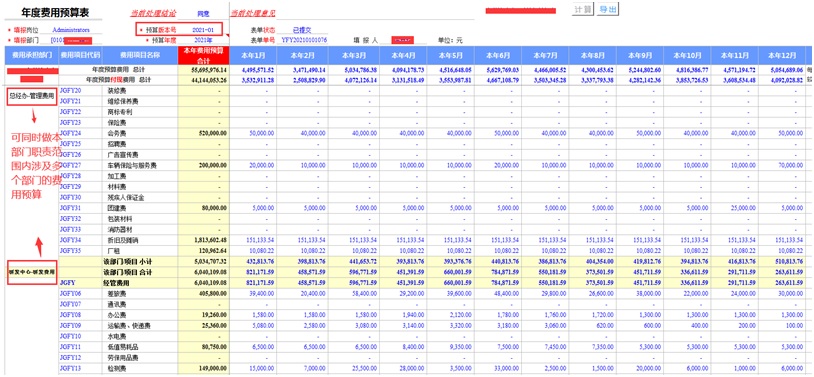Click the depreciation total 1,813,602.48
Viewport: 814px width, 377px height.
pyautogui.click(x=211, y=240)
